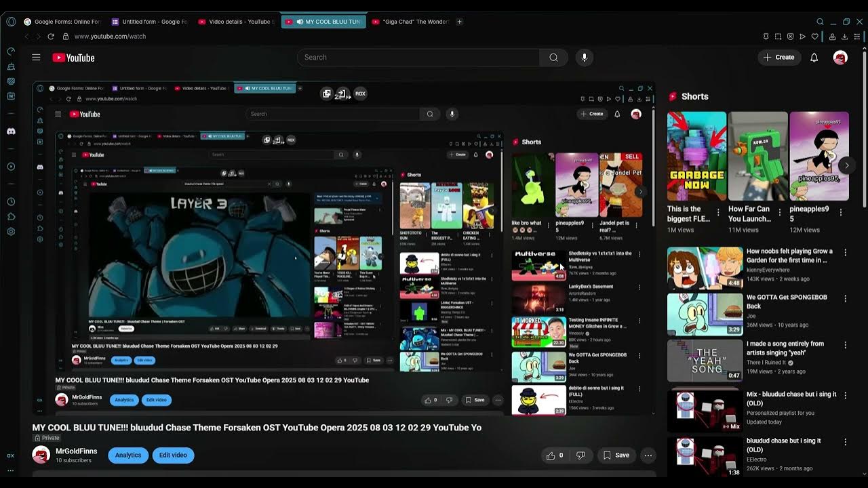
Task: Open the sidebar music Player panel
Action: 11,167
